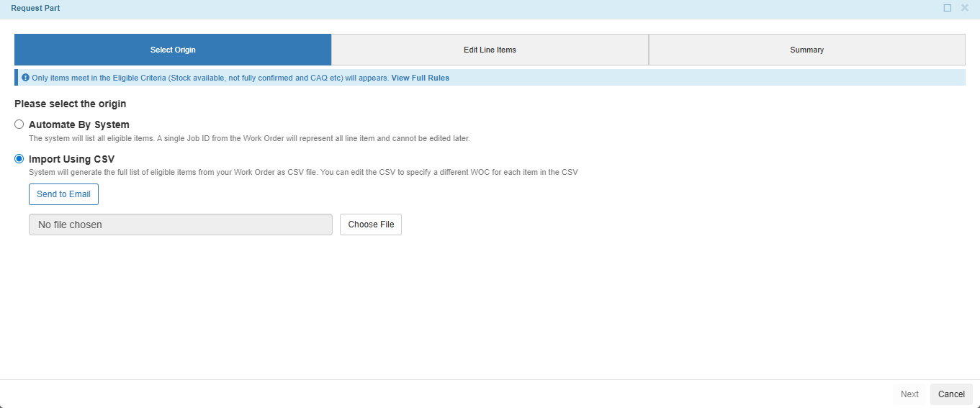
Task: Click the Next button
Action: coord(909,394)
